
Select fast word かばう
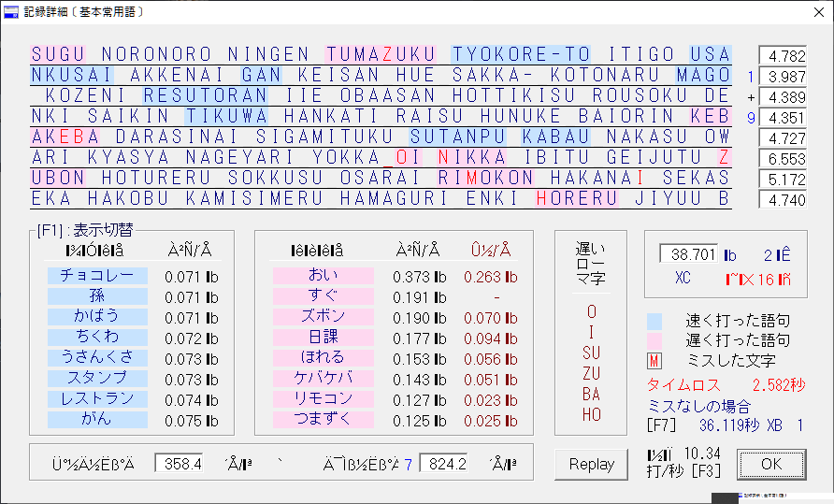point(97,316)
